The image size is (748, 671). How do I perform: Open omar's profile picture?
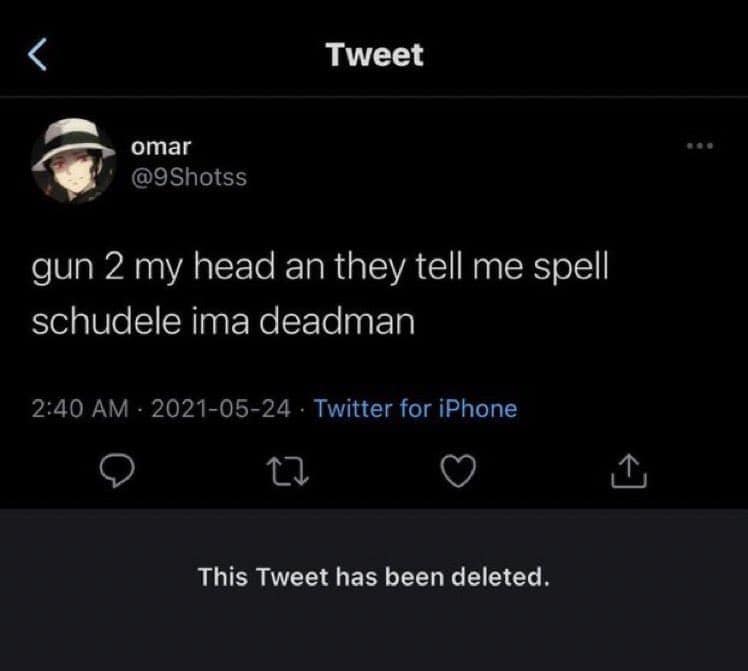pos(69,164)
